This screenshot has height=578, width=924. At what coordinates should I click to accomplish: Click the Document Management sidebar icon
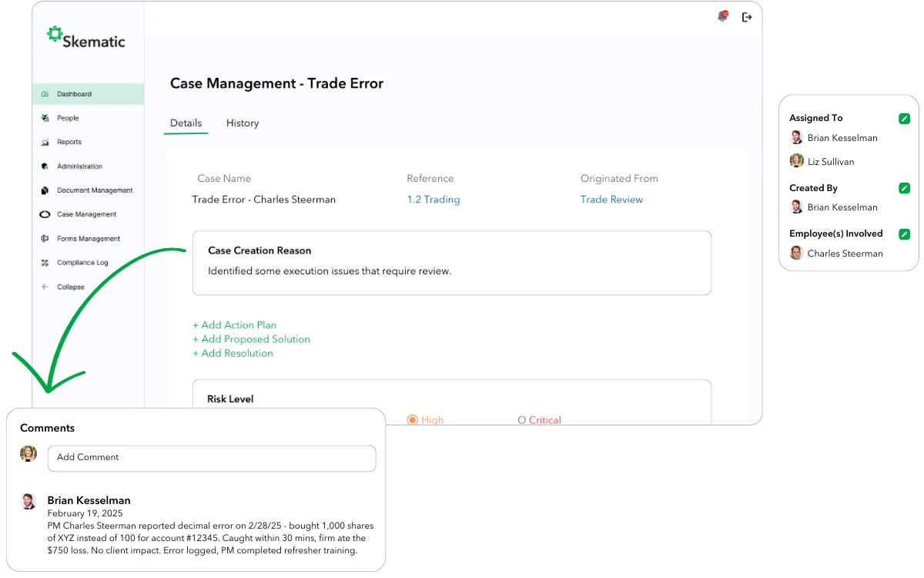pyautogui.click(x=45, y=190)
